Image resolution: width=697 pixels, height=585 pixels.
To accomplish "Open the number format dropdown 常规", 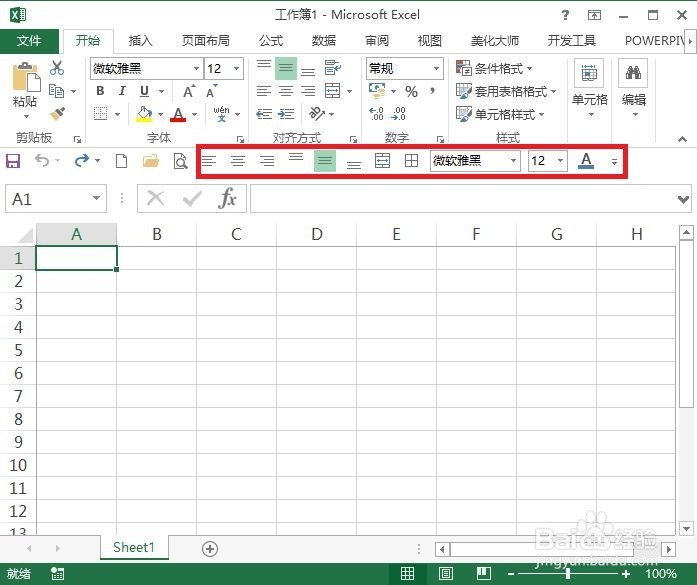I will 436,68.
